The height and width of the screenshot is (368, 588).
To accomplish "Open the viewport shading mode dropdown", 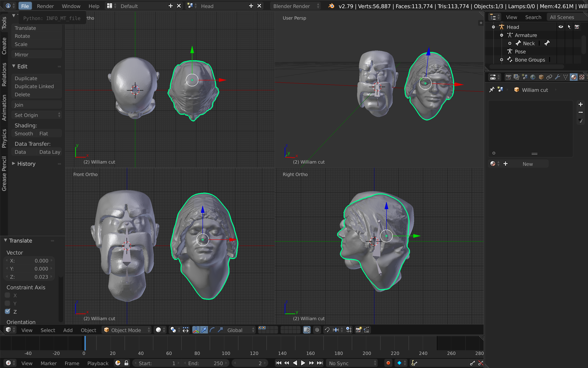I will pyautogui.click(x=160, y=330).
